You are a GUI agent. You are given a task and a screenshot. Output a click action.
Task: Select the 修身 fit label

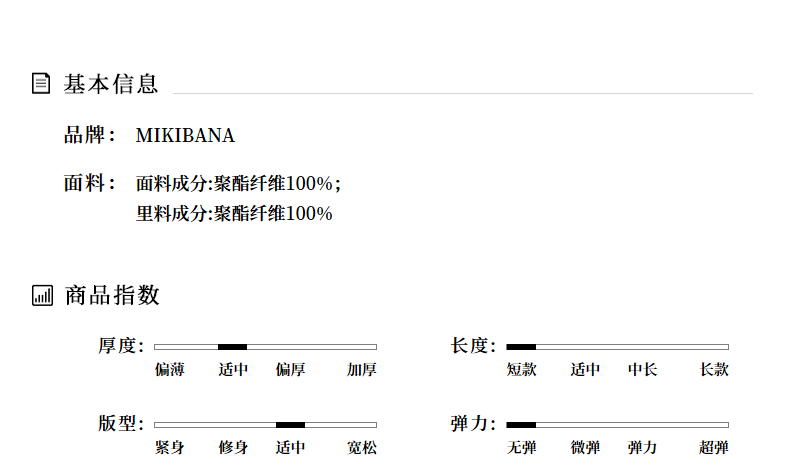[x=233, y=448]
